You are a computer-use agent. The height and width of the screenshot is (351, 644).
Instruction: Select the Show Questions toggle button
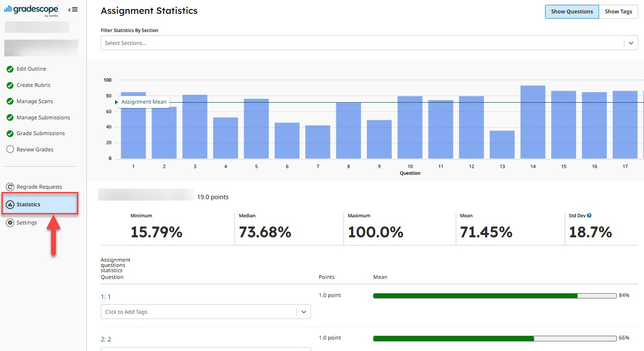pos(572,11)
